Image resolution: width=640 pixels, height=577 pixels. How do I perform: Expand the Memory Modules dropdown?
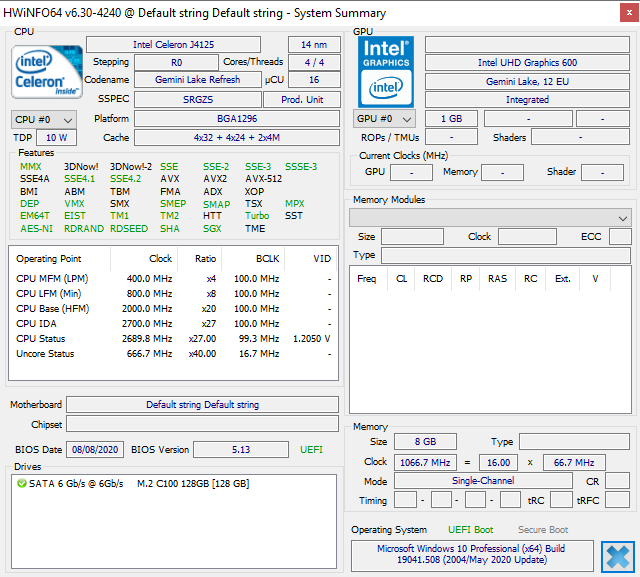tap(490, 218)
